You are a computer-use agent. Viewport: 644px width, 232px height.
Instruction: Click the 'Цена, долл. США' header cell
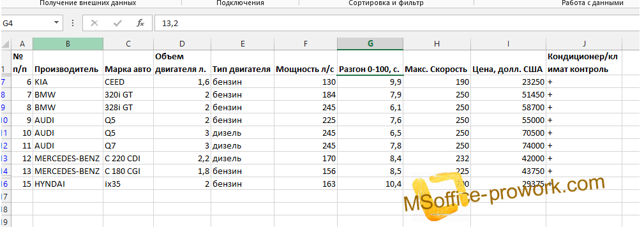click(x=508, y=62)
